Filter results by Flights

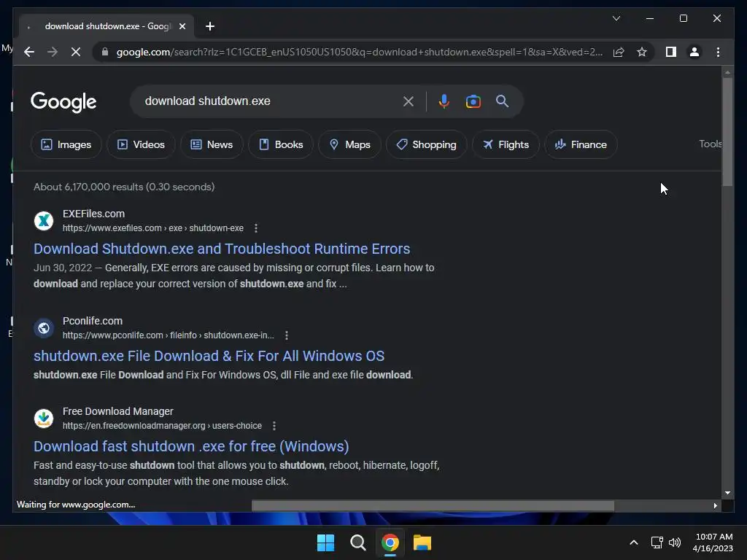pyautogui.click(x=506, y=144)
